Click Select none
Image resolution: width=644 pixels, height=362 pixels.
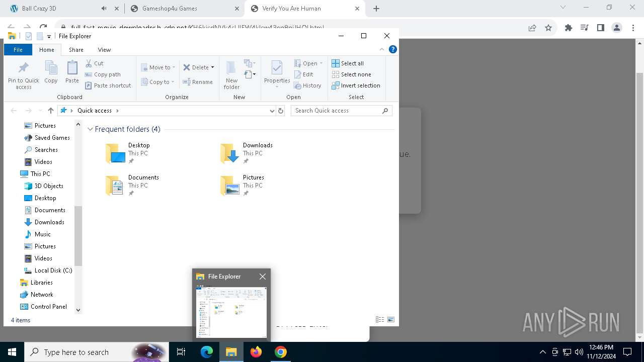click(351, 74)
